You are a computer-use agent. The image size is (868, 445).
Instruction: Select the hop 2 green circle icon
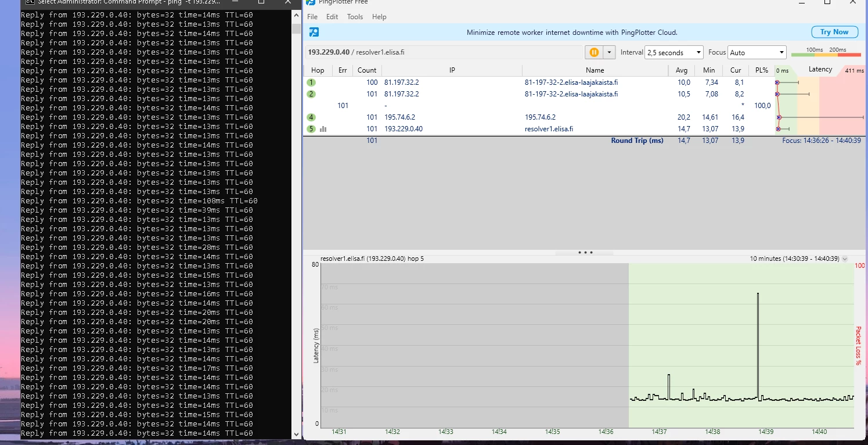coord(312,94)
